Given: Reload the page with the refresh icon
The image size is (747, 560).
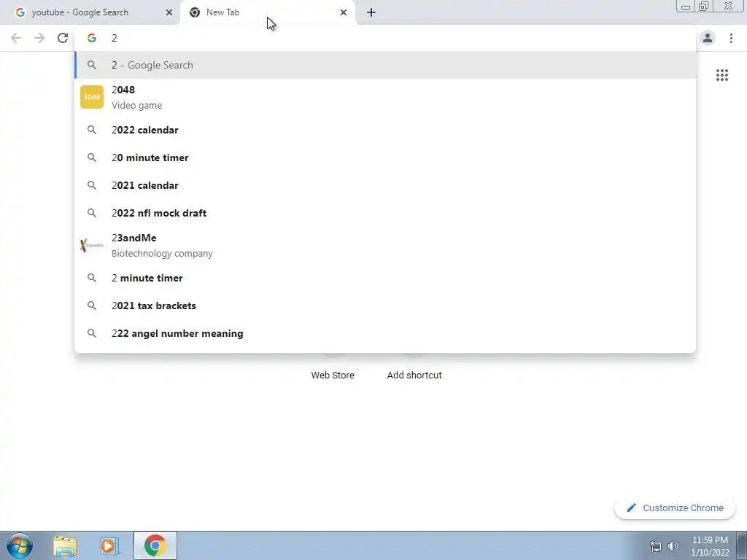Looking at the screenshot, I should 63,38.
